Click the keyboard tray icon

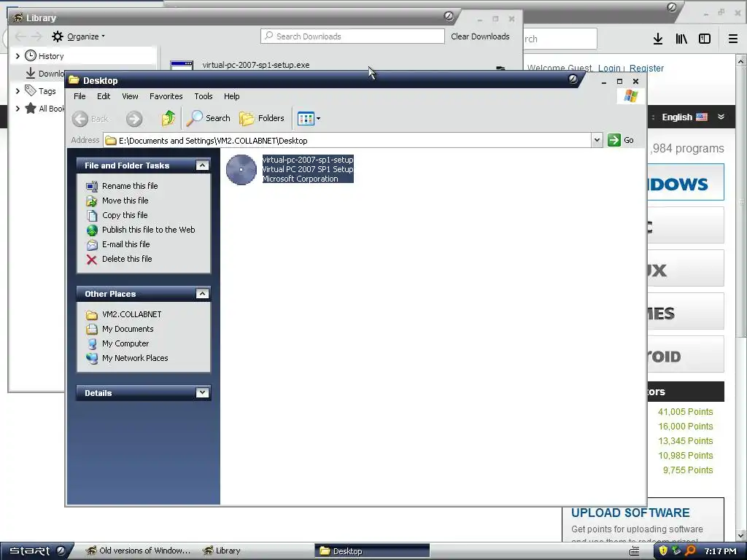[x=635, y=551]
